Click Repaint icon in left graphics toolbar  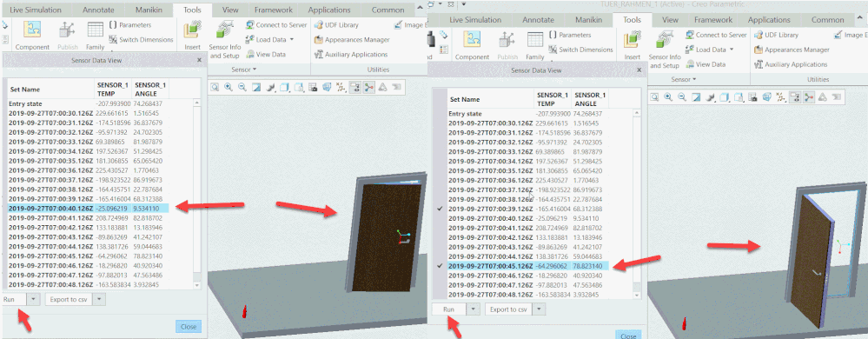pyautogui.click(x=255, y=87)
